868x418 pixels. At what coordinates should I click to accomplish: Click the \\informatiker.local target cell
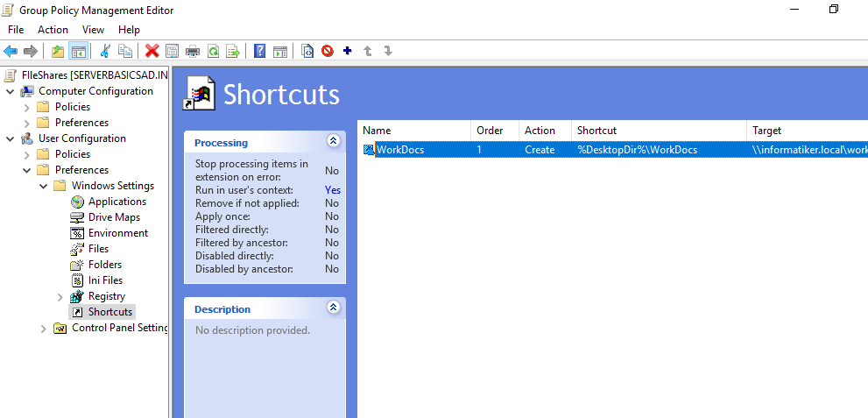click(x=809, y=150)
